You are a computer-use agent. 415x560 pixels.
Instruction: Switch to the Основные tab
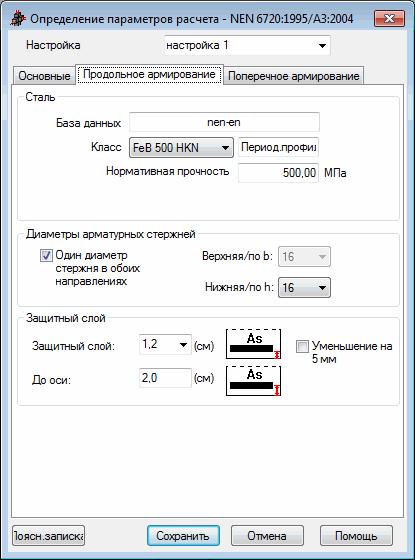coord(44,76)
